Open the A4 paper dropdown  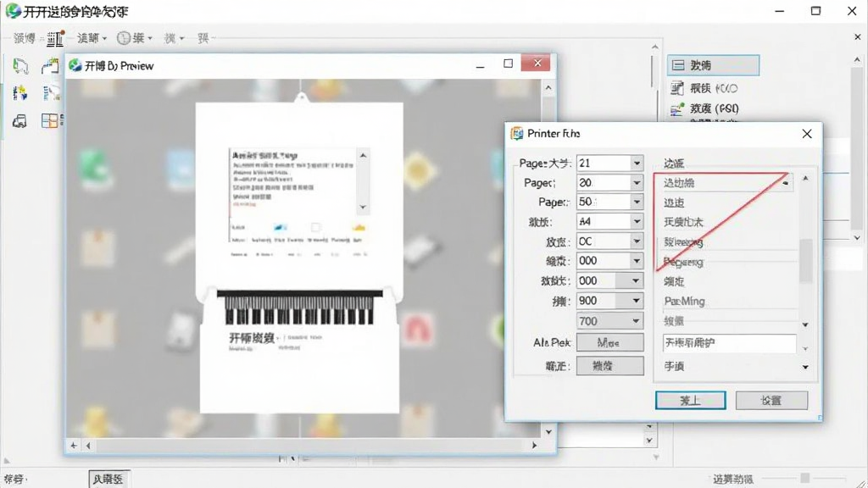tap(637, 221)
